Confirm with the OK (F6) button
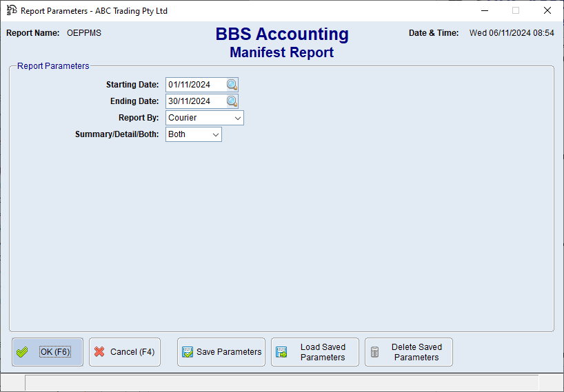 [48, 352]
